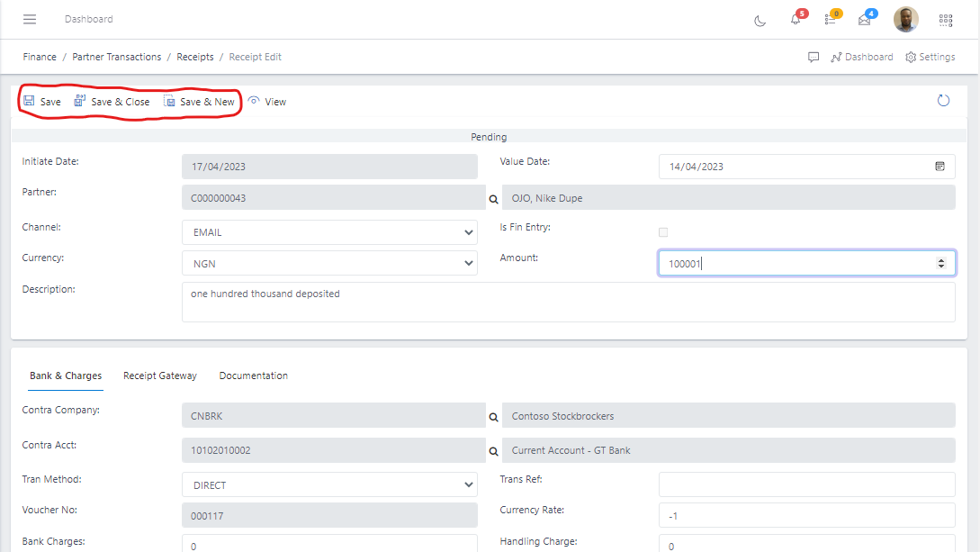980x552 pixels.
Task: Click the Save & Close button
Action: point(112,102)
